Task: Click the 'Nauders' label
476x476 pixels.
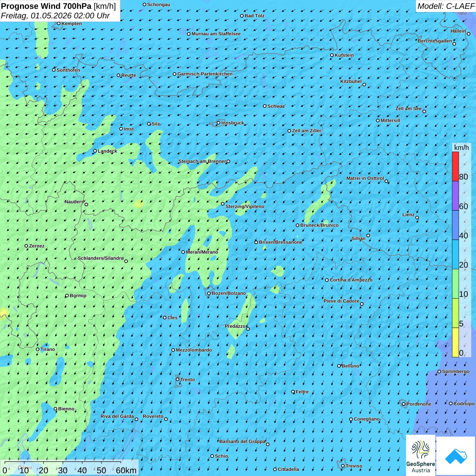Action: click(x=74, y=202)
